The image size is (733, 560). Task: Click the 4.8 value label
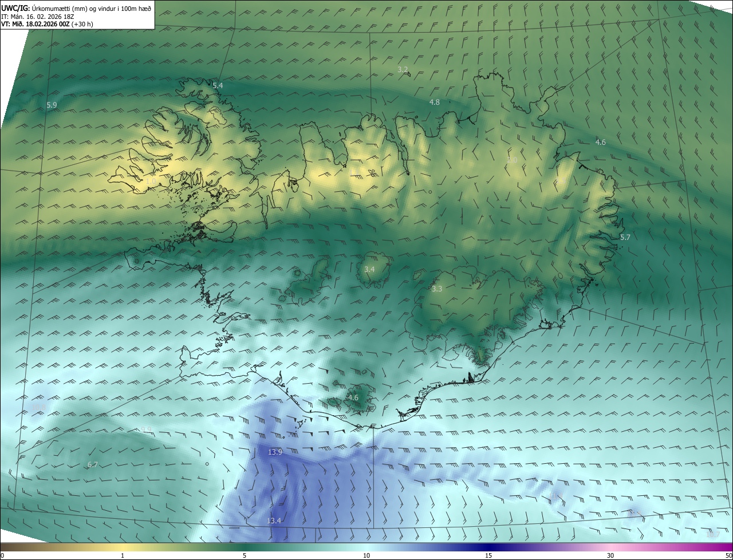pyautogui.click(x=435, y=102)
